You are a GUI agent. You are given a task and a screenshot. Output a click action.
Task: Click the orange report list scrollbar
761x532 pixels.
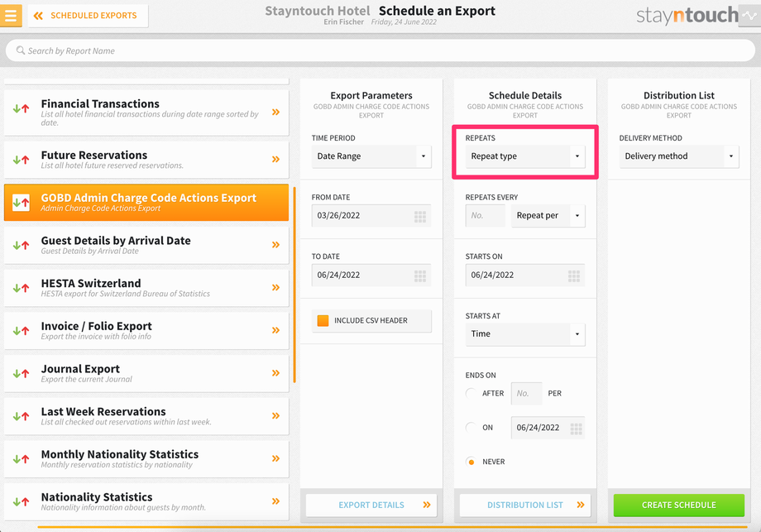294,285
